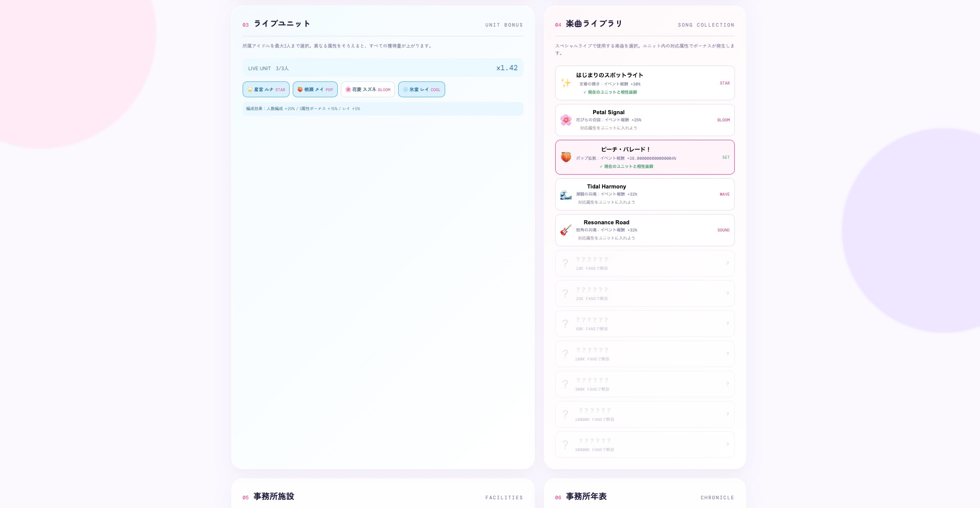Viewport: 980px width, 508px height.
Task: Click the CHRONICLE label
Action: (x=717, y=497)
